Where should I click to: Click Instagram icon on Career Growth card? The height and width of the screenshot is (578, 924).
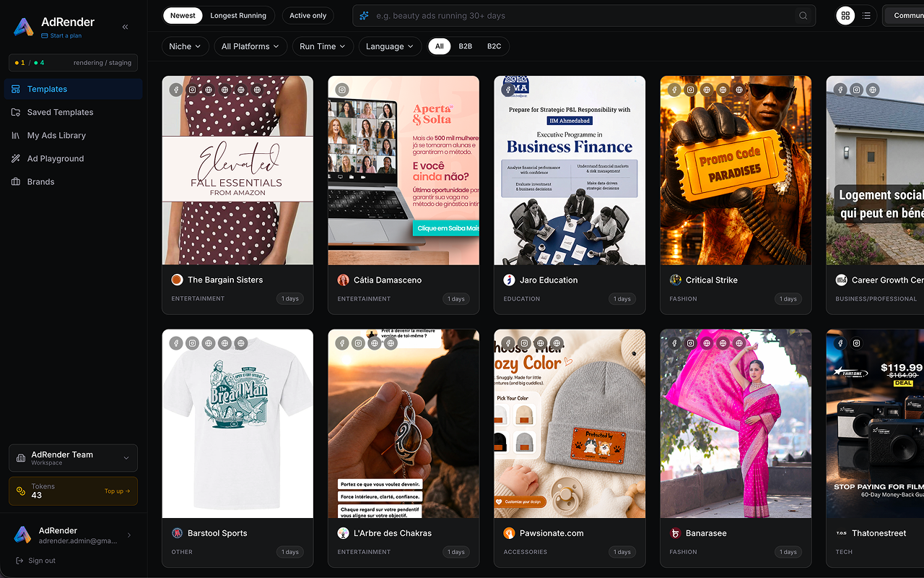click(x=856, y=90)
